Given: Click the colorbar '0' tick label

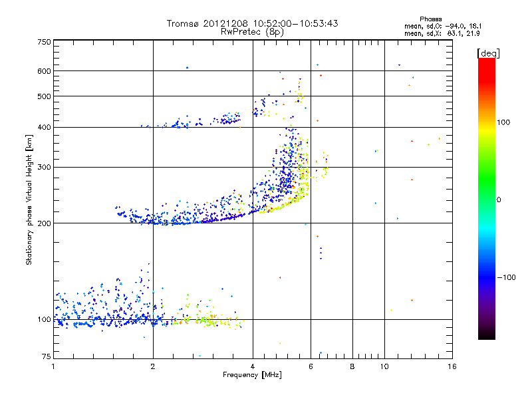Looking at the screenshot, I should tap(499, 200).
